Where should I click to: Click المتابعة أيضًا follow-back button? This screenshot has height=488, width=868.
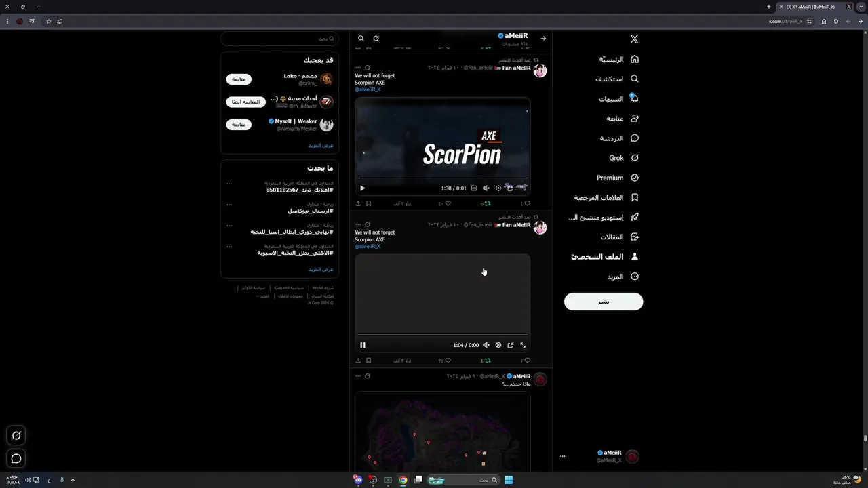(245, 102)
